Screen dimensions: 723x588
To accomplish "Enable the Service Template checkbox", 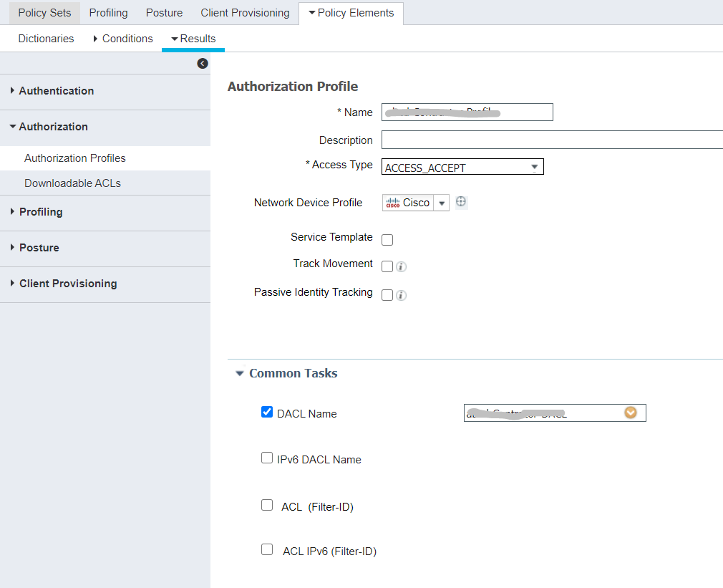I will coord(387,239).
